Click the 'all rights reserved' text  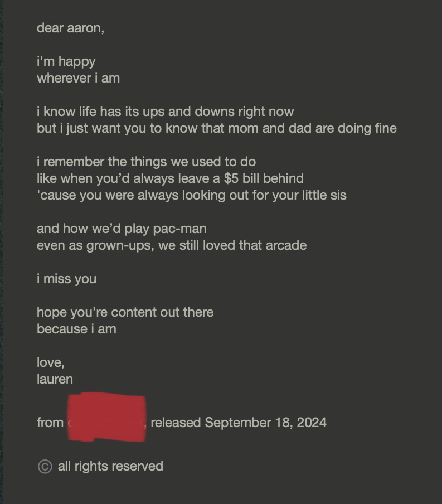coord(110,466)
